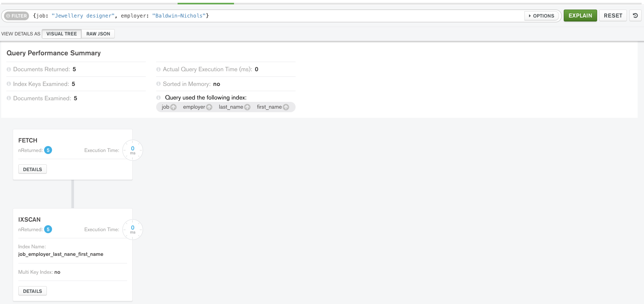Open DETAILS of the FETCH stage
The image size is (644, 304).
tap(33, 169)
